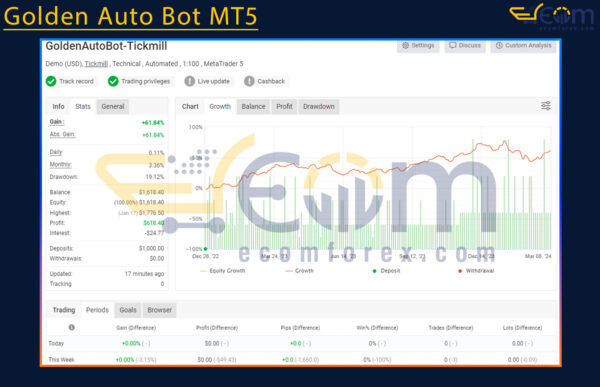Image resolution: width=600 pixels, height=387 pixels.
Task: Click the Track record green check icon
Action: coord(51,81)
